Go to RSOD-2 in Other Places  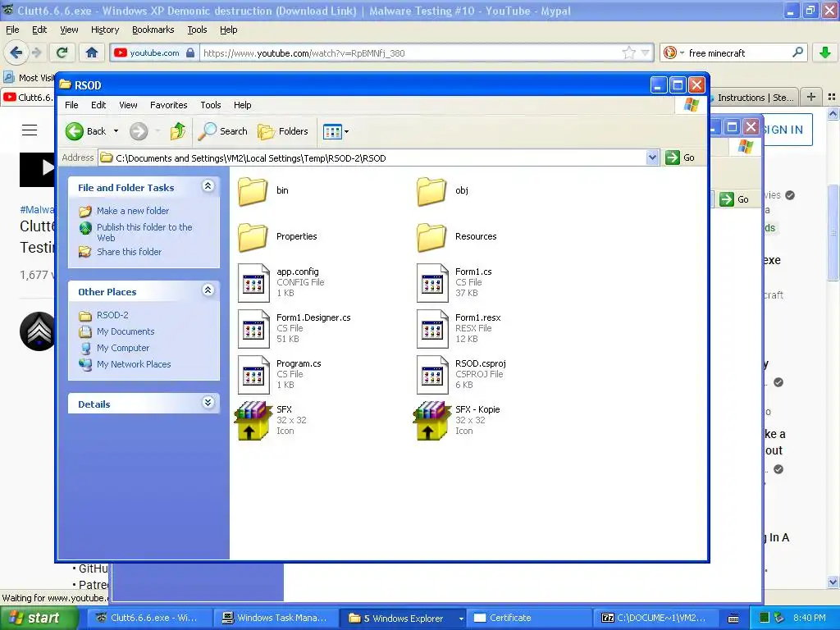coord(112,315)
